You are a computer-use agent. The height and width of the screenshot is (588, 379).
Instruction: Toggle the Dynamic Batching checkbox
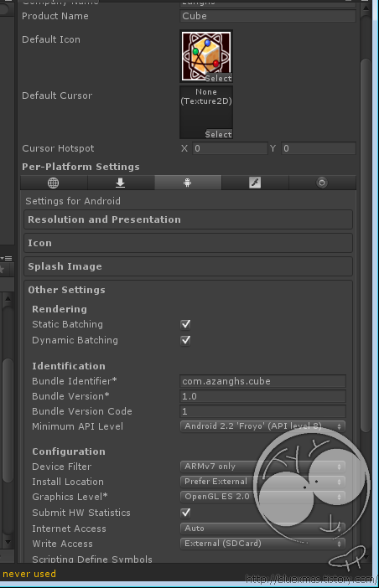(185, 340)
